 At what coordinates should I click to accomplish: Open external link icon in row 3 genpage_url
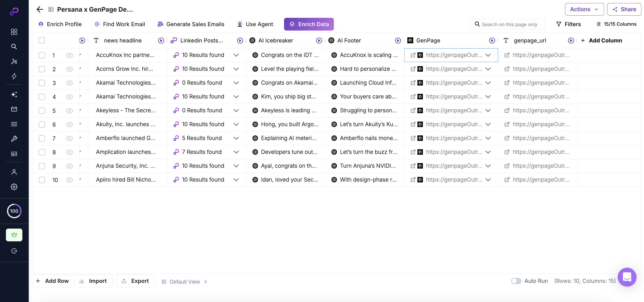click(x=507, y=83)
